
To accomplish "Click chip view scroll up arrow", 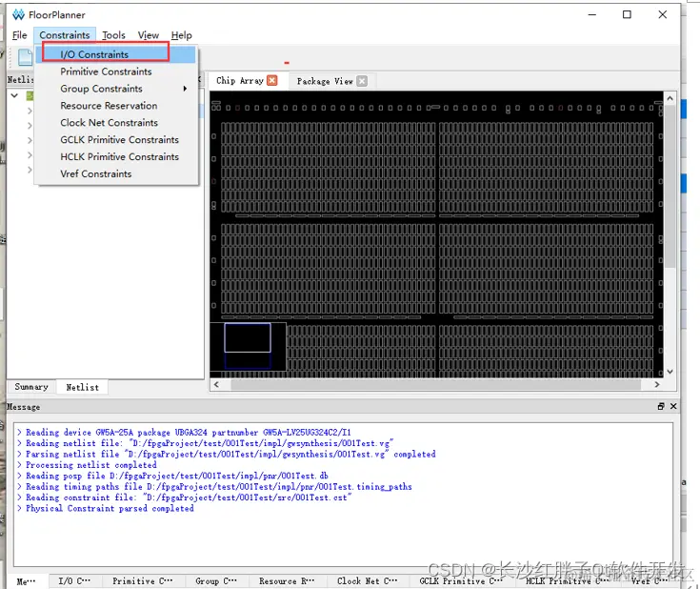I will tap(670, 98).
